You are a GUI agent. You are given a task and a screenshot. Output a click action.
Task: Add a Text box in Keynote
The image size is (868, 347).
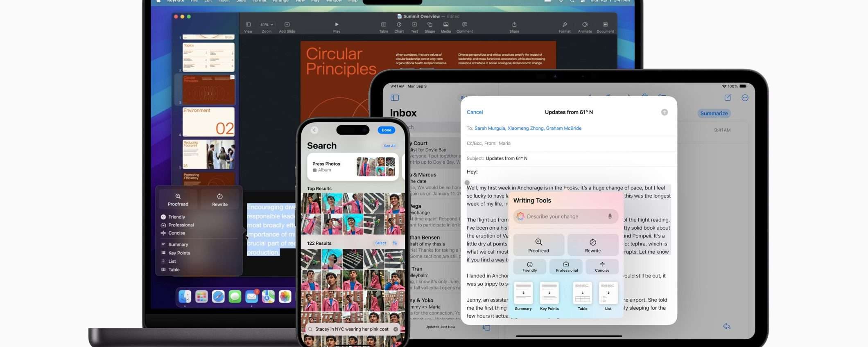tap(414, 27)
